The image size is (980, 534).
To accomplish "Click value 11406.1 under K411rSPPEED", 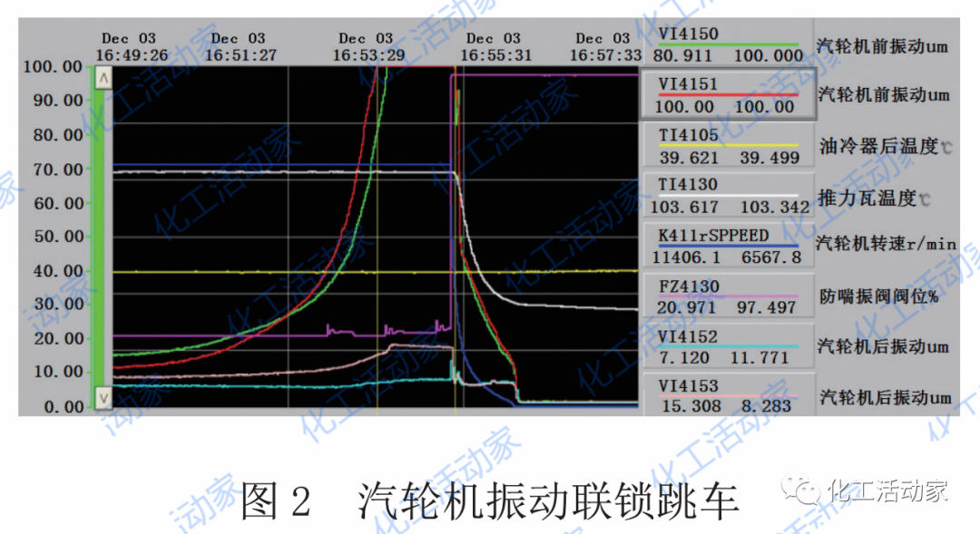I will tap(686, 257).
